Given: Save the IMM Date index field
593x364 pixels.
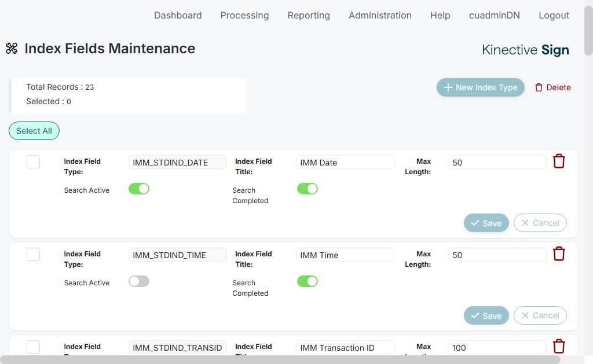Looking at the screenshot, I should [486, 223].
